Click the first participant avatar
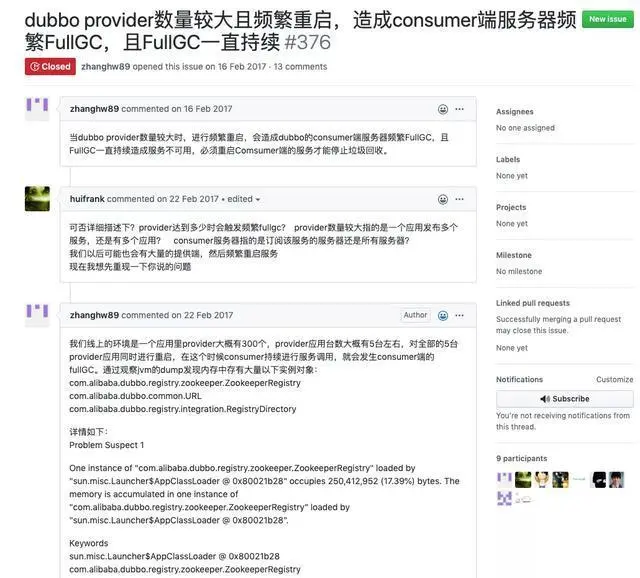Viewport: 640px width, 578px height. (x=504, y=480)
